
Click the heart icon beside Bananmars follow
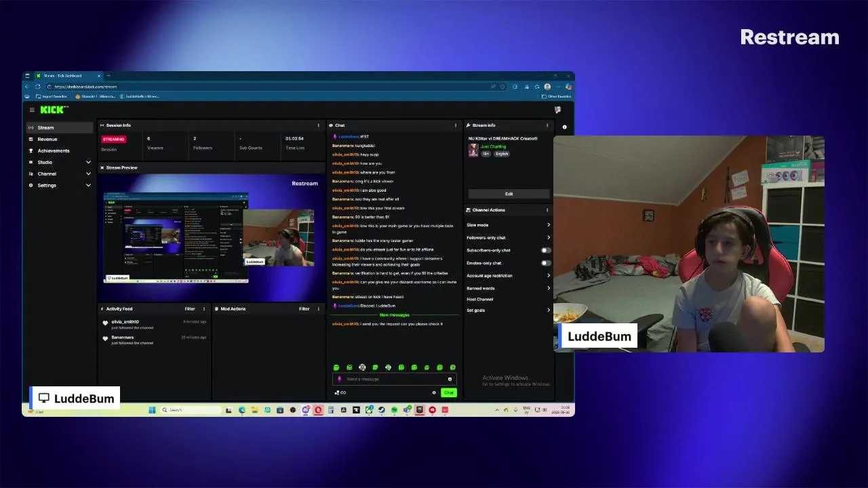pos(105,339)
